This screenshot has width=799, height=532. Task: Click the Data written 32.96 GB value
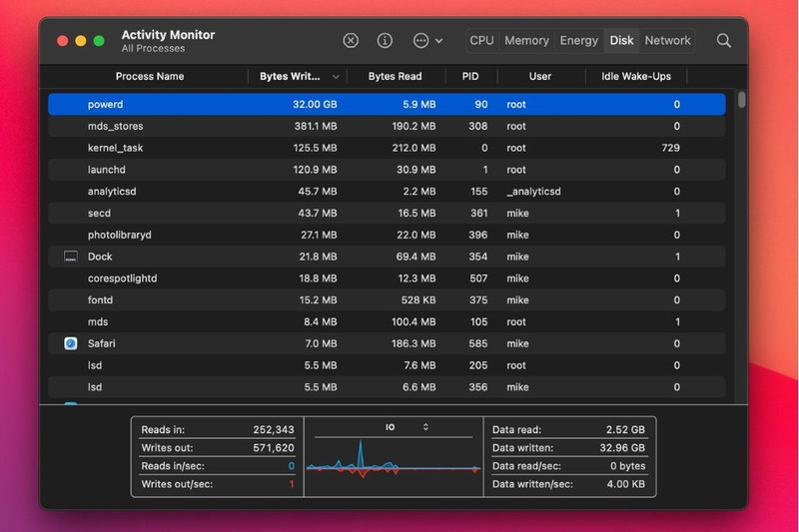point(622,448)
